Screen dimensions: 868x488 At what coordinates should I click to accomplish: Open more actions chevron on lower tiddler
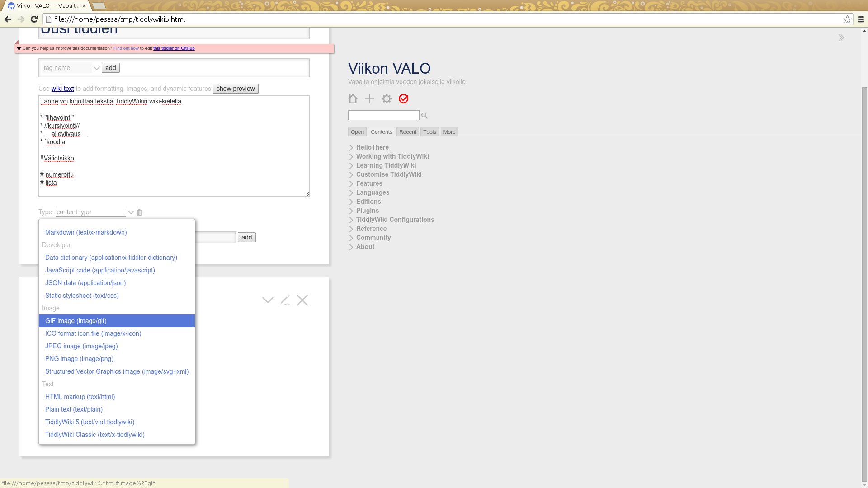268,300
